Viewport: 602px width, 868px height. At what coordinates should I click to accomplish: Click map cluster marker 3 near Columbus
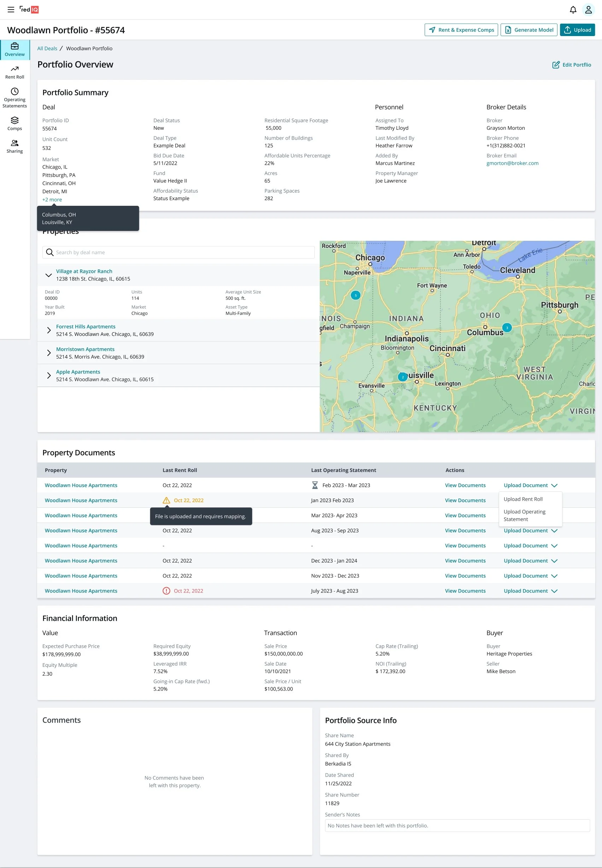pos(507,327)
